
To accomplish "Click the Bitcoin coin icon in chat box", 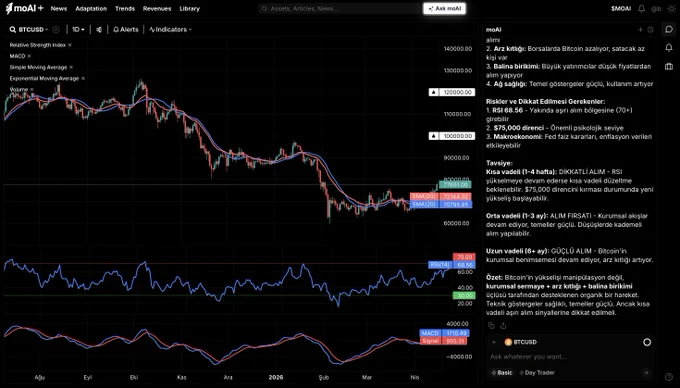I will click(x=508, y=342).
